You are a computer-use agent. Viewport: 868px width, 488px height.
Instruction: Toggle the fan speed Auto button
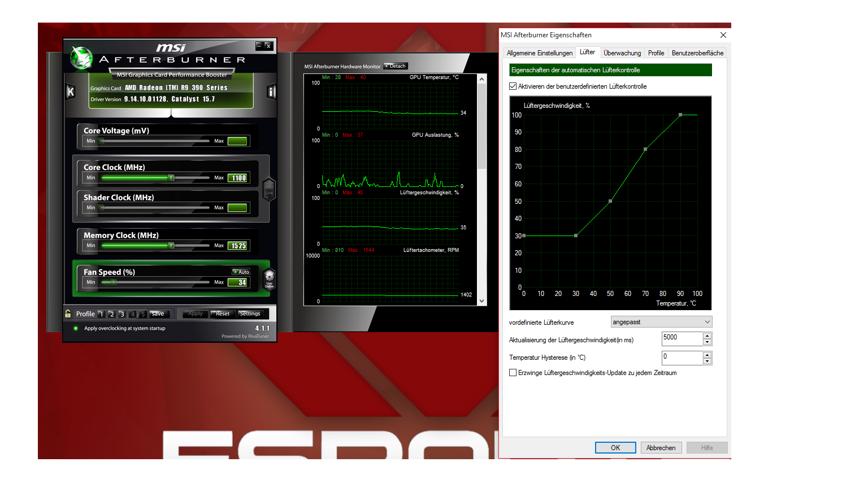[x=241, y=272]
